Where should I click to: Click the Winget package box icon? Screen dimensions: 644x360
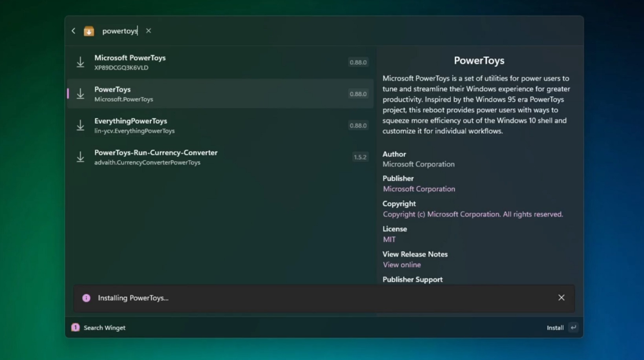(89, 31)
